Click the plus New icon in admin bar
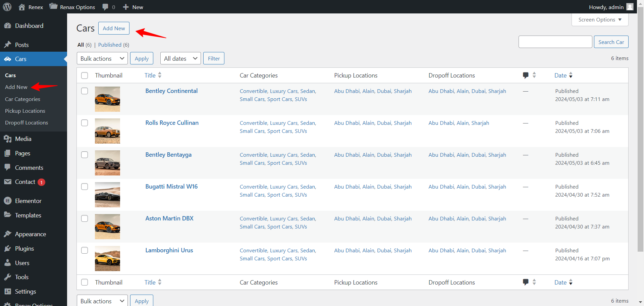This screenshot has width=644, height=306. (x=126, y=7)
